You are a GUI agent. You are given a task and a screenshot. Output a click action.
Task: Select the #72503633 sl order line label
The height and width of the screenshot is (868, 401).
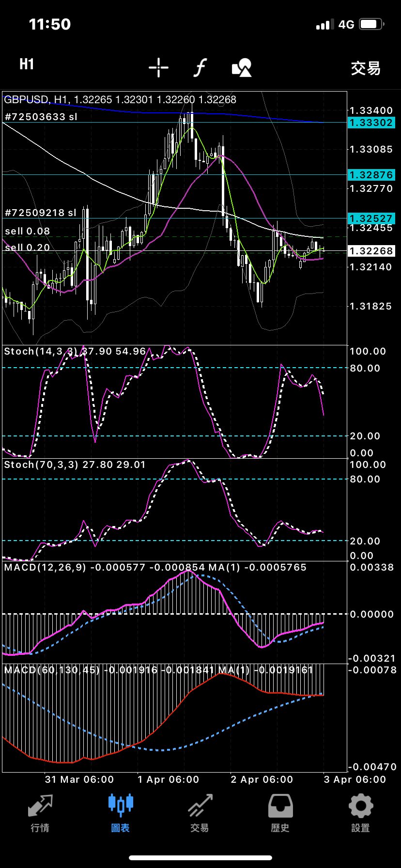pyautogui.click(x=41, y=117)
